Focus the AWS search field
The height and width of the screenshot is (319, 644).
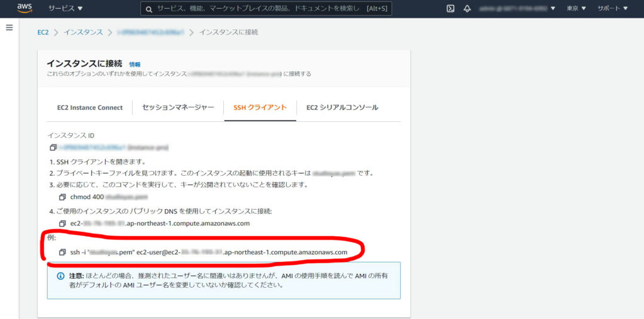point(266,9)
